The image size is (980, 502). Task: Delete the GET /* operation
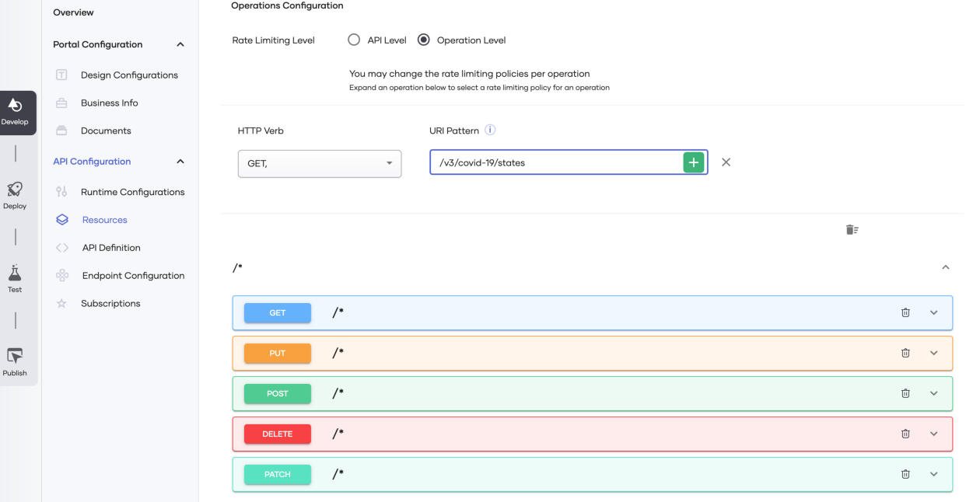pos(905,312)
